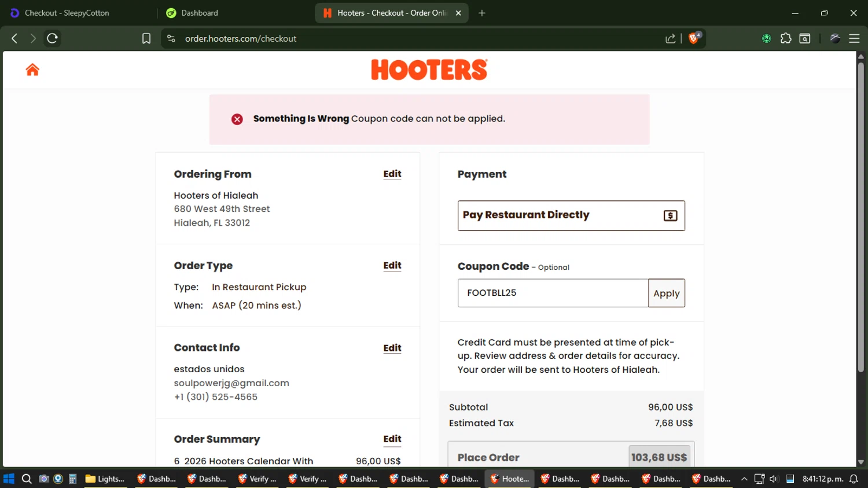Image resolution: width=868 pixels, height=488 pixels.
Task: Click the phone number +1 (301) 525-4565
Action: pyautogui.click(x=216, y=397)
